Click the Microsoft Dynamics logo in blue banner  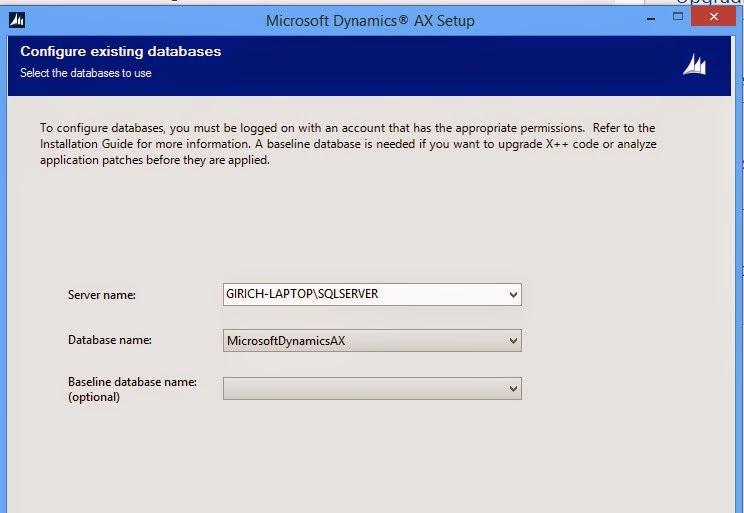point(694,64)
